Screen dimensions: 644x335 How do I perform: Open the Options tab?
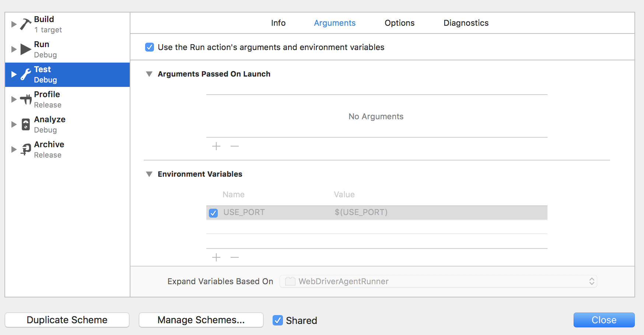(399, 23)
